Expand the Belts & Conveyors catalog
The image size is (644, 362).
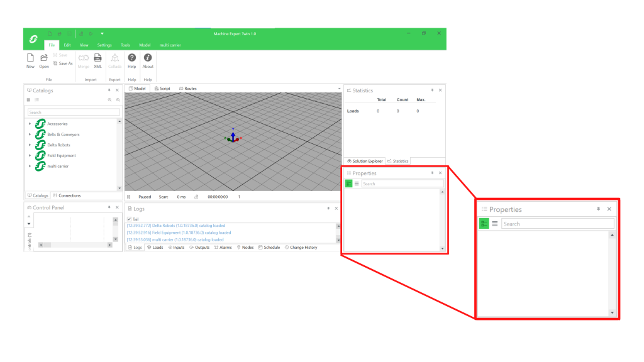pyautogui.click(x=30, y=134)
